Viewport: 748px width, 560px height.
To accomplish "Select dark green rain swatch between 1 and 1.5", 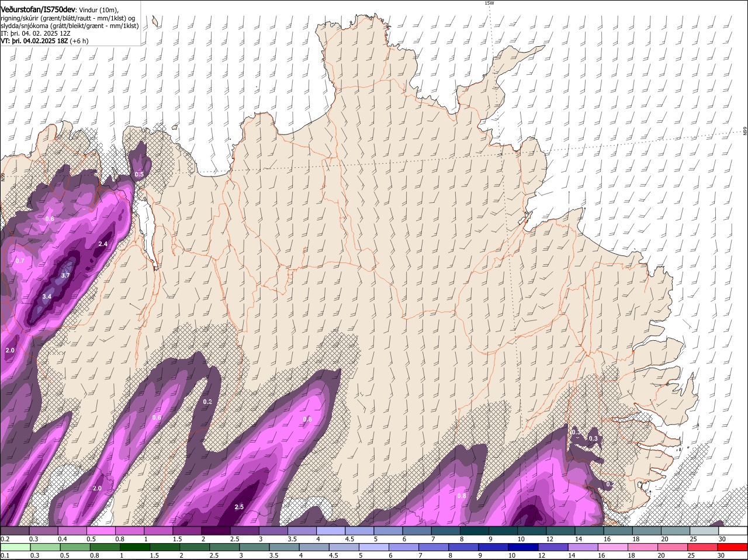I will pos(134,547).
